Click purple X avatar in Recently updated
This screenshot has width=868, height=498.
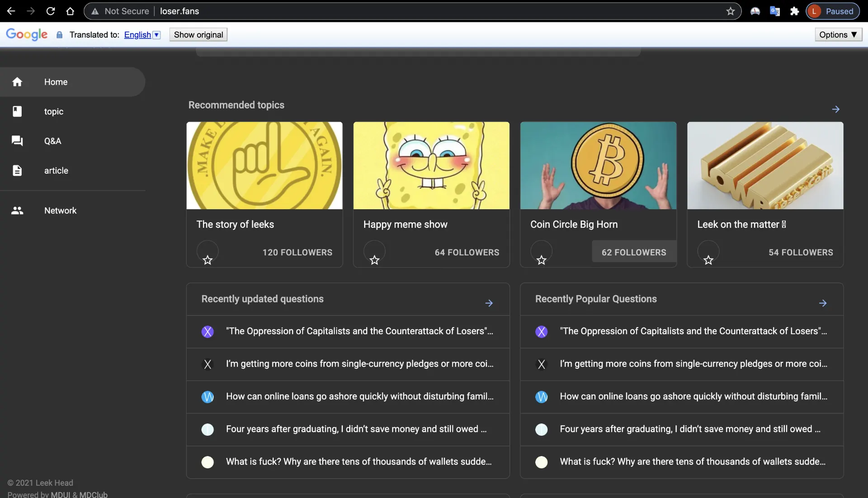point(208,332)
